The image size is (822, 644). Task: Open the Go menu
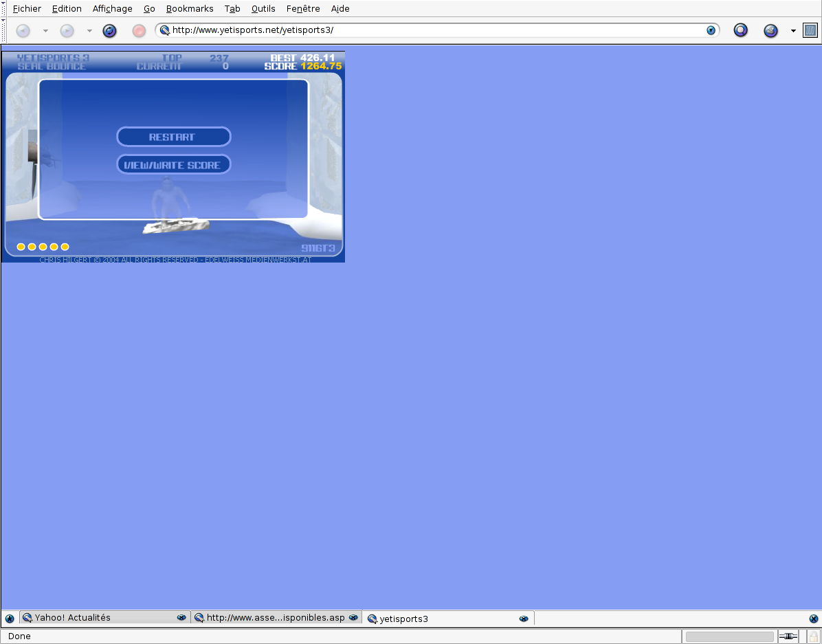(x=149, y=8)
